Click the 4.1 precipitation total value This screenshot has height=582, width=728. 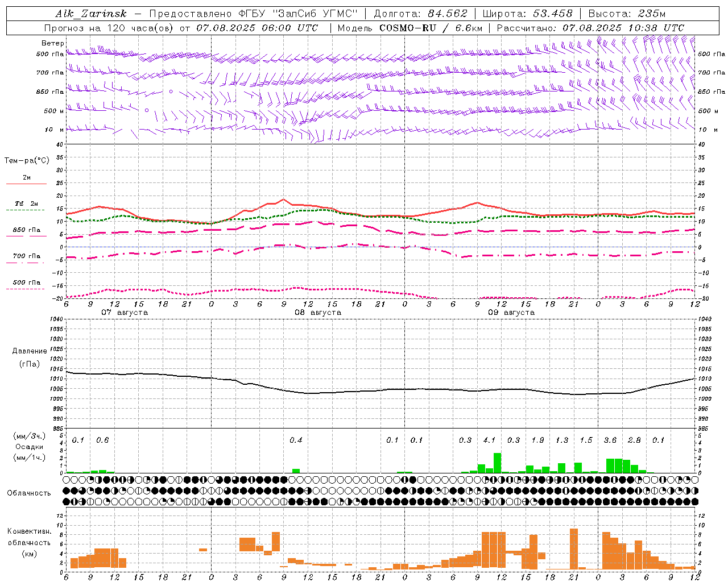click(x=489, y=440)
